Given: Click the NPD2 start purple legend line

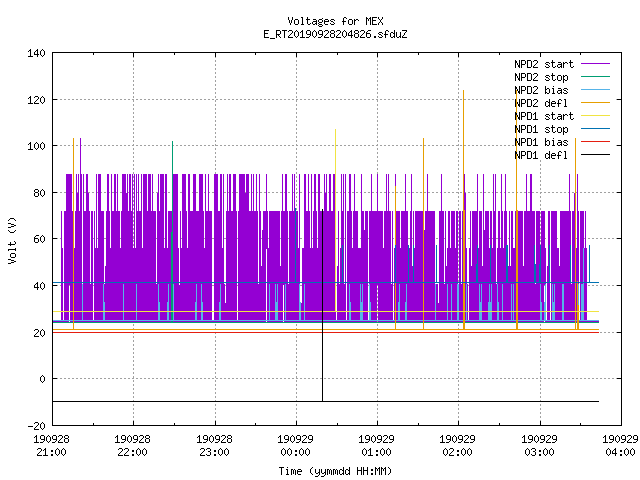Looking at the screenshot, I should 595,64.
